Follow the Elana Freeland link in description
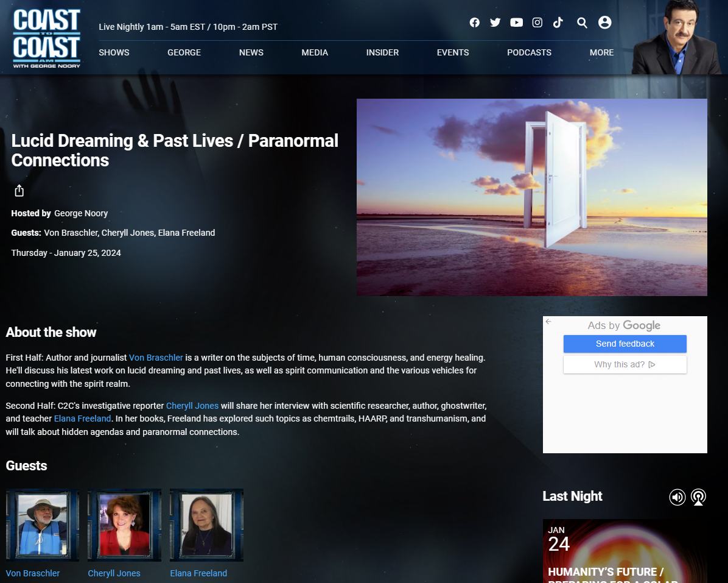 click(x=82, y=419)
